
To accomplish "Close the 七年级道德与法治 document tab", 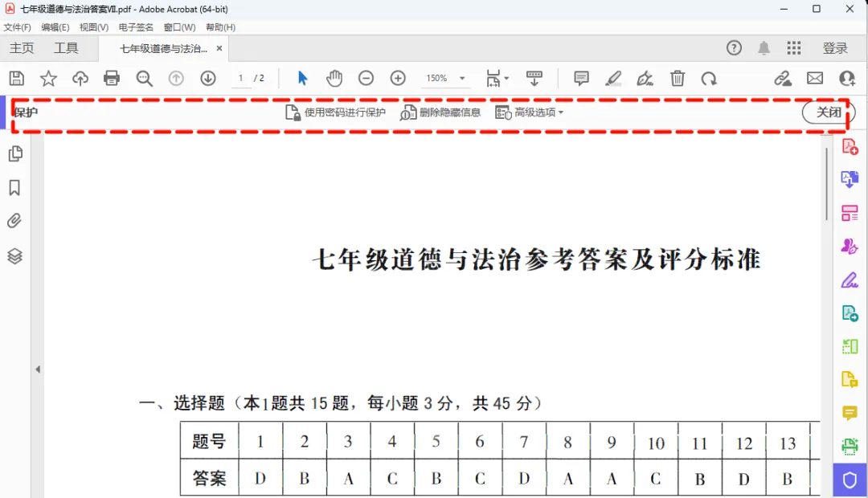I will tap(219, 48).
